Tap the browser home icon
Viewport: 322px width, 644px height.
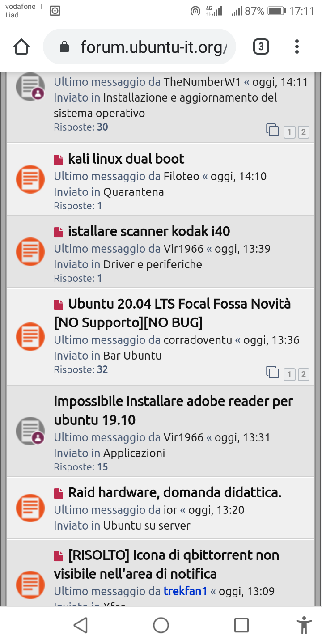(x=21, y=47)
